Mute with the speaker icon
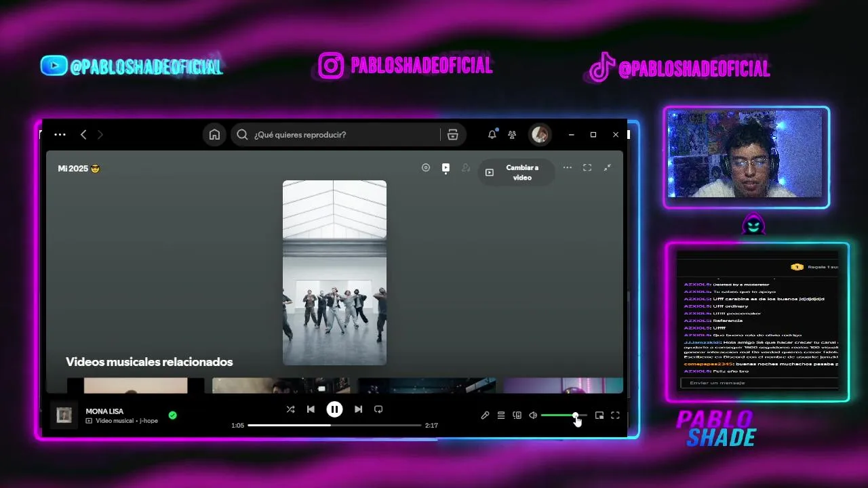 pos(533,415)
